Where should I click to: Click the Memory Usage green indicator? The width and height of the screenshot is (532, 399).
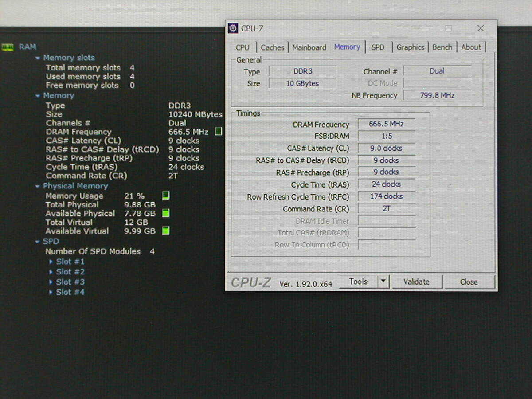165,196
